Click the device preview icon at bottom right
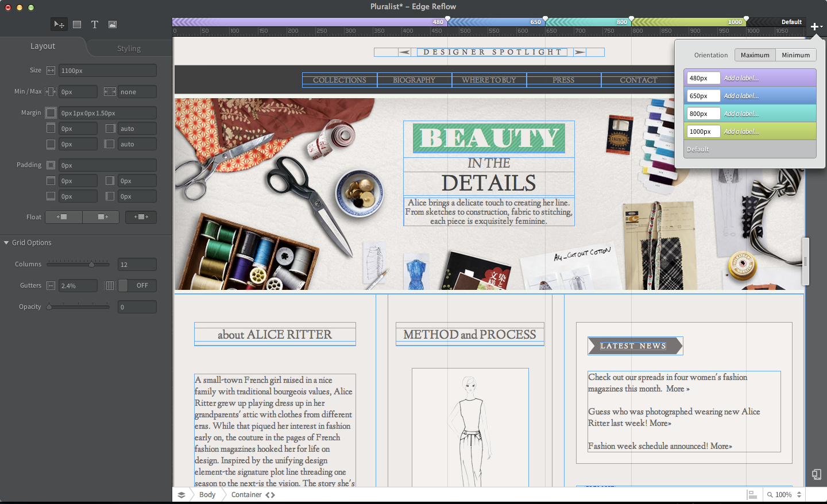The height and width of the screenshot is (504, 827). (816, 474)
